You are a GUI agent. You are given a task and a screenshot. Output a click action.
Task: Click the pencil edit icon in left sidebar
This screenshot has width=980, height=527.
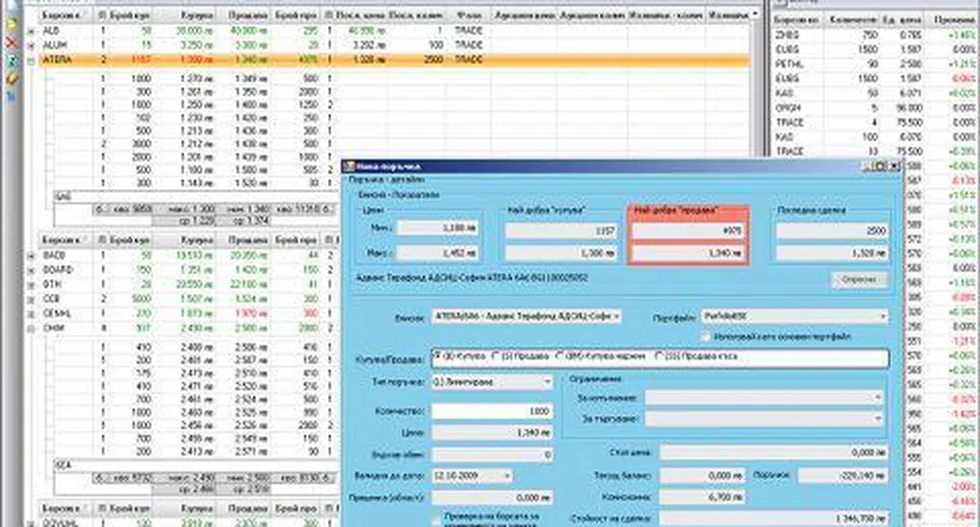coord(11,79)
